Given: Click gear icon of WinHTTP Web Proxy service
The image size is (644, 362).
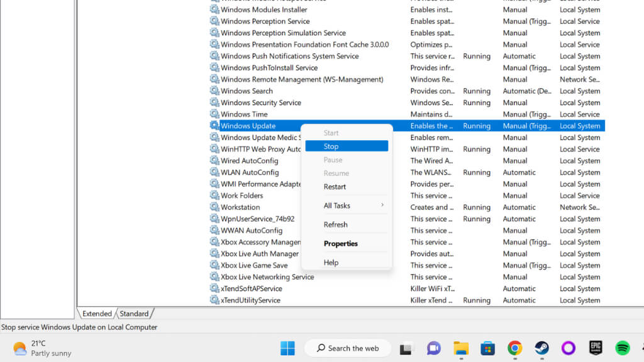Looking at the screenshot, I should point(214,148).
